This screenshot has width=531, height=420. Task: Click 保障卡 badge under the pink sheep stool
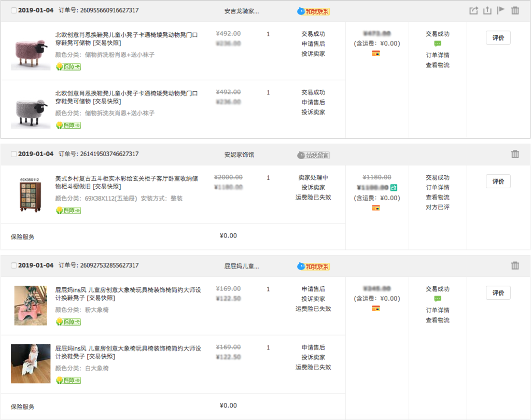68,67
